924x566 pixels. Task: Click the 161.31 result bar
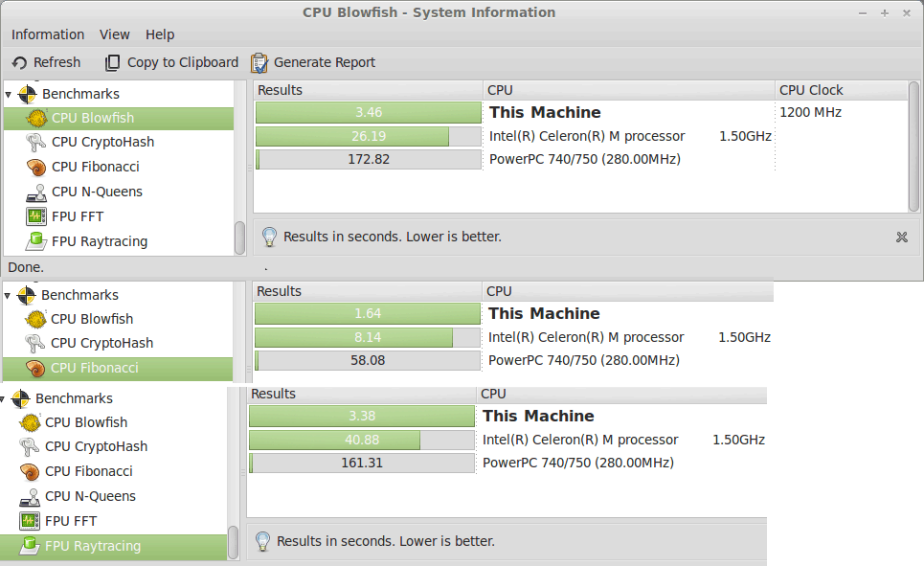click(x=361, y=463)
